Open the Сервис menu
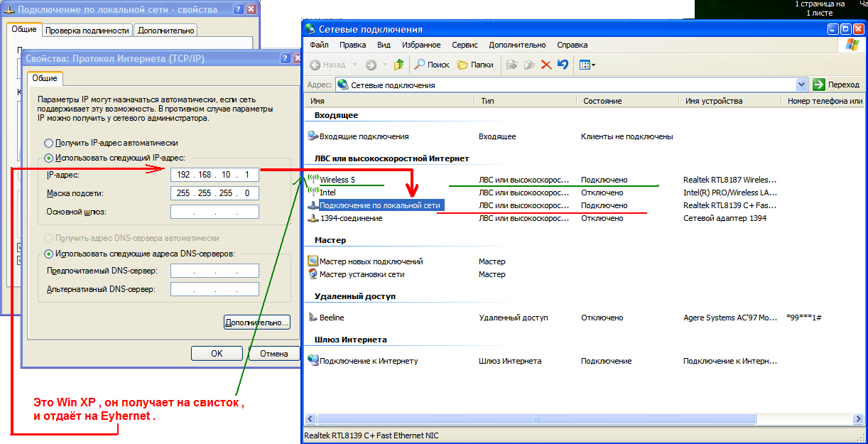Screen dimensions: 868x444 465,45
